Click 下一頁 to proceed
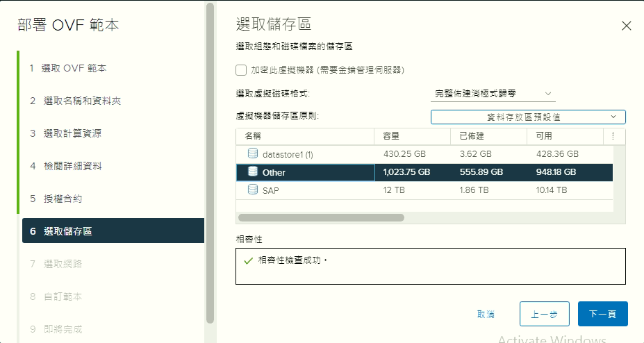This screenshot has width=644, height=343. 602,314
